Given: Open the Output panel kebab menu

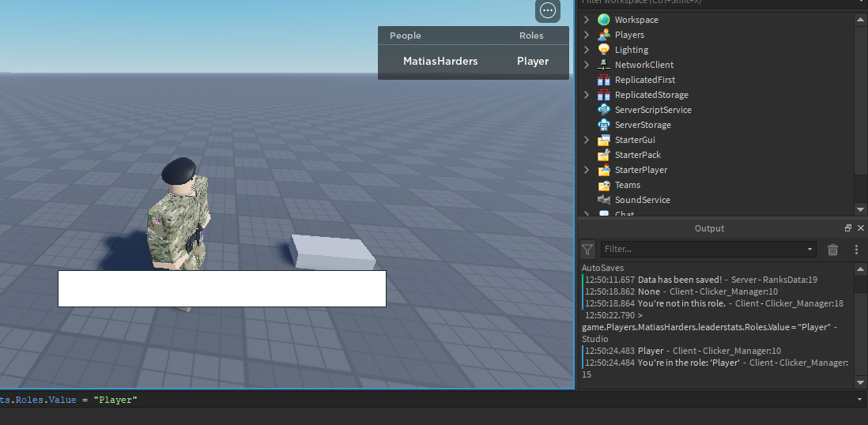Looking at the screenshot, I should coord(856,250).
